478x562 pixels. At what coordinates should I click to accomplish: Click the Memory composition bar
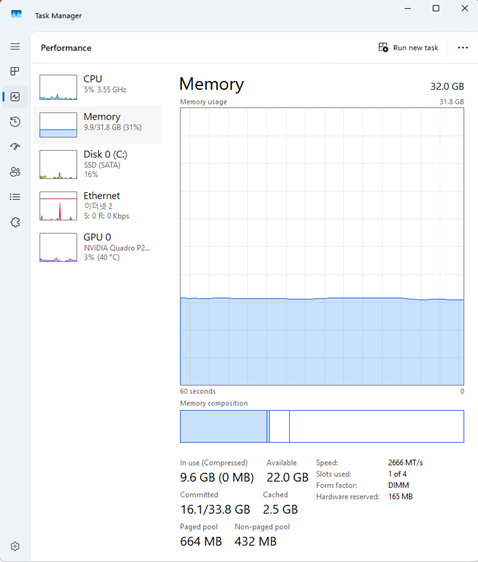pos(322,426)
